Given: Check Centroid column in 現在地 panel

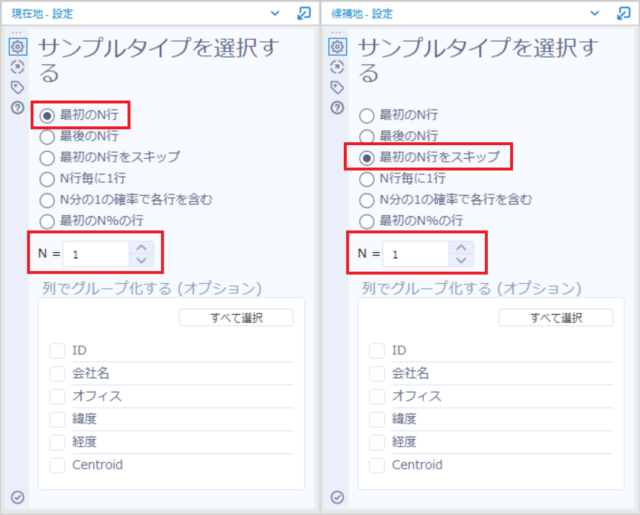Looking at the screenshot, I should point(57,465).
